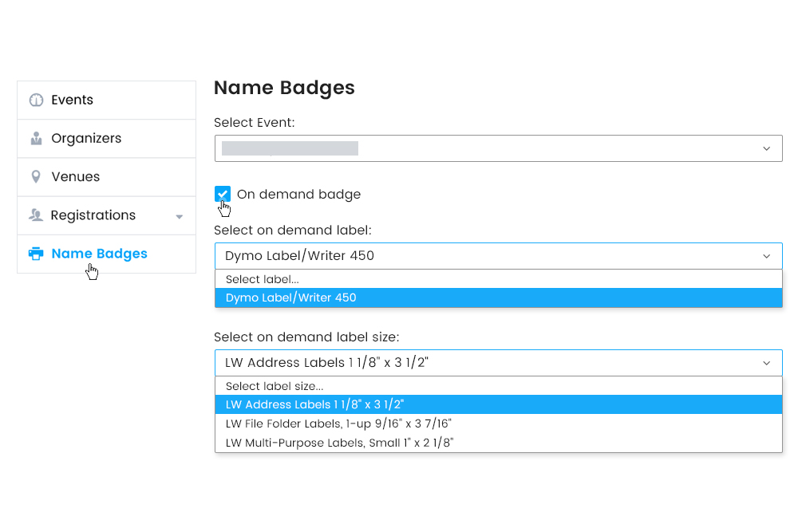The image size is (798, 532).
Task: Open the Select Event dropdown
Action: click(x=498, y=148)
